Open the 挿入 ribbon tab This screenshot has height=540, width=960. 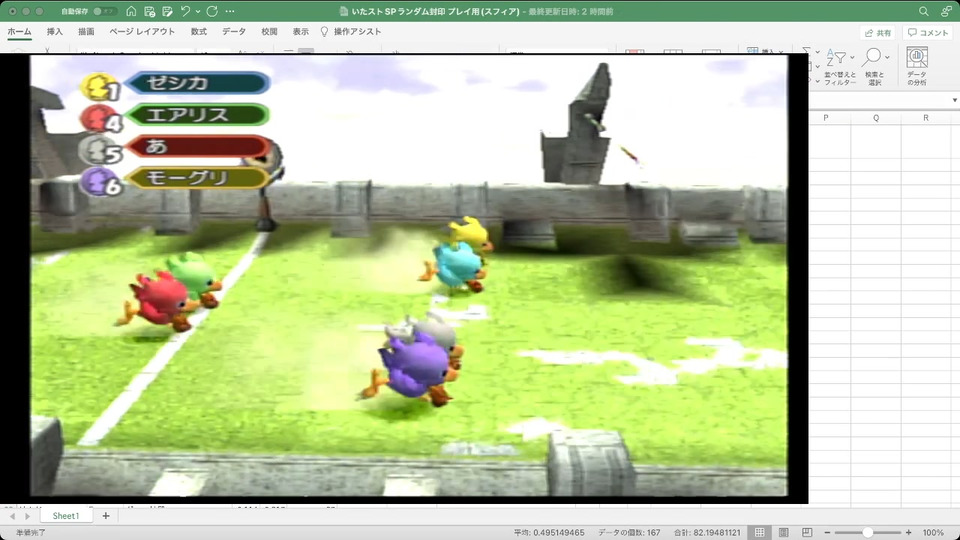(54, 31)
